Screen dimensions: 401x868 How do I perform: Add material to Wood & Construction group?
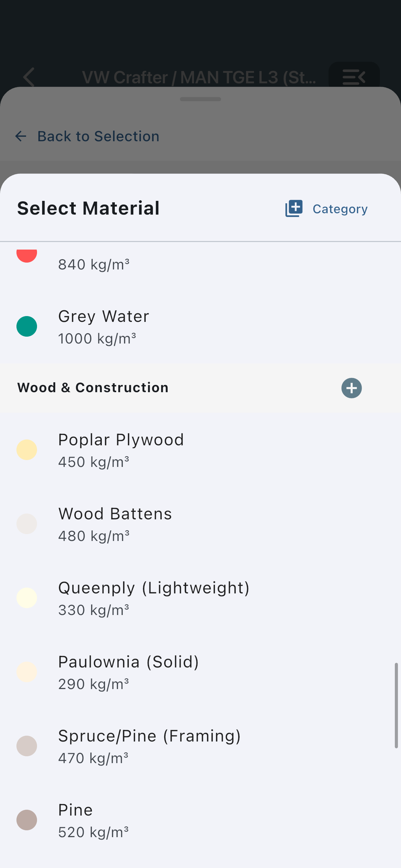point(351,388)
